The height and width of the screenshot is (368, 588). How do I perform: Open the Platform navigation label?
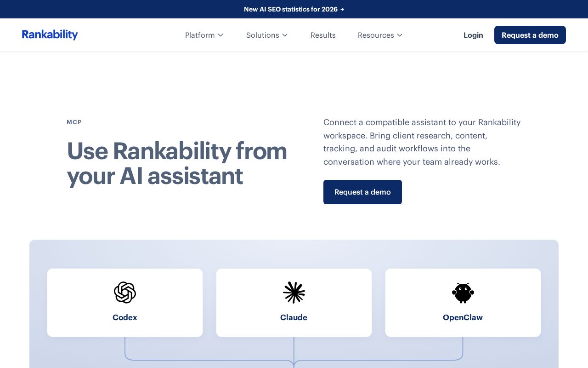[200, 35]
